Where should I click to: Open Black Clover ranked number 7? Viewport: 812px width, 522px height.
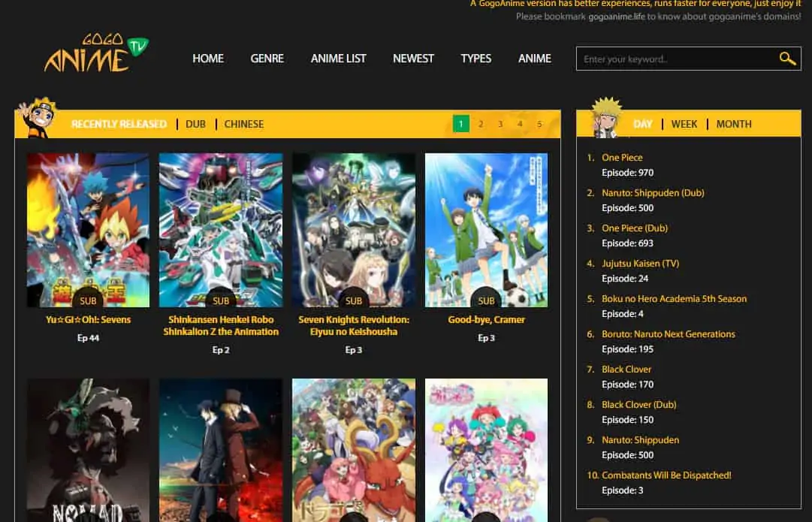(x=626, y=370)
